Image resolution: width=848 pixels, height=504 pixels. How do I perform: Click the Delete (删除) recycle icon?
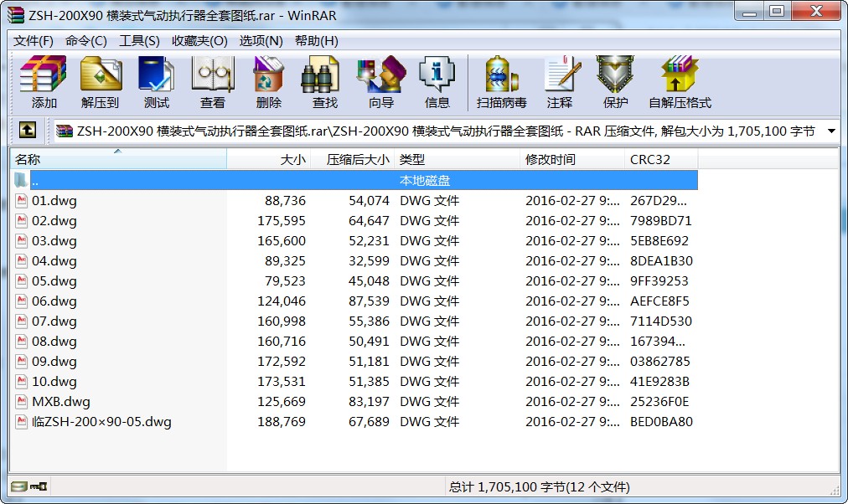[x=269, y=82]
